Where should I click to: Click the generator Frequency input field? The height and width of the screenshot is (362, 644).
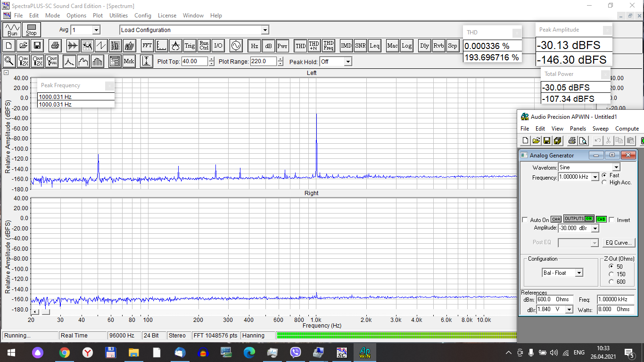pos(574,177)
